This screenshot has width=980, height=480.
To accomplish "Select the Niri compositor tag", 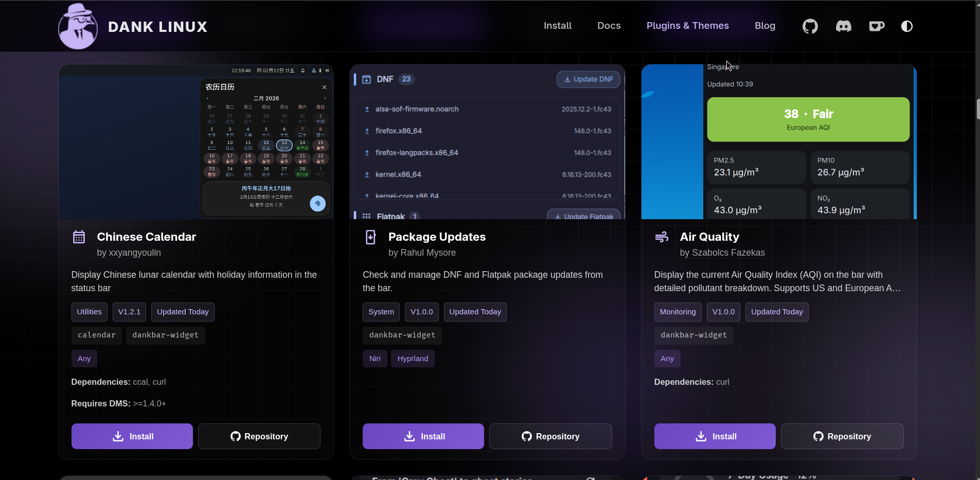I will 375,359.
